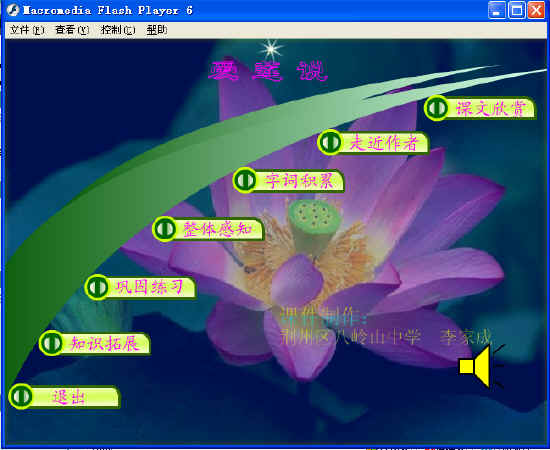Open the 走近作者 section button
The image size is (550, 450).
pos(385,143)
